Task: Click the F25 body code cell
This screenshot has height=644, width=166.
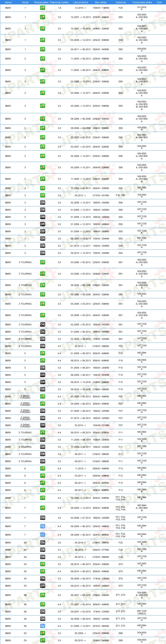Action: pyautogui.click(x=121, y=543)
